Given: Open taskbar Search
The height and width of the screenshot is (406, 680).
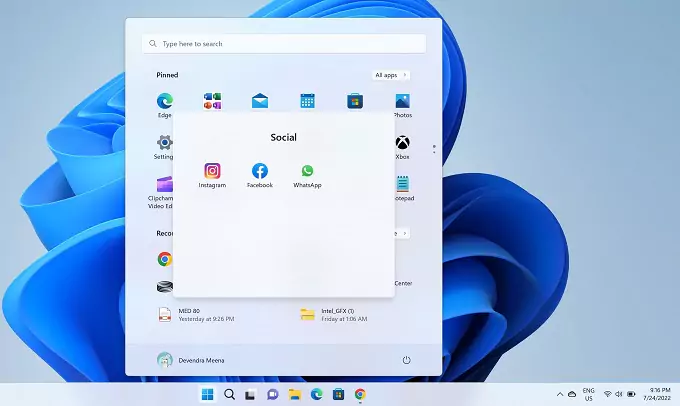Looking at the screenshot, I should [229, 394].
